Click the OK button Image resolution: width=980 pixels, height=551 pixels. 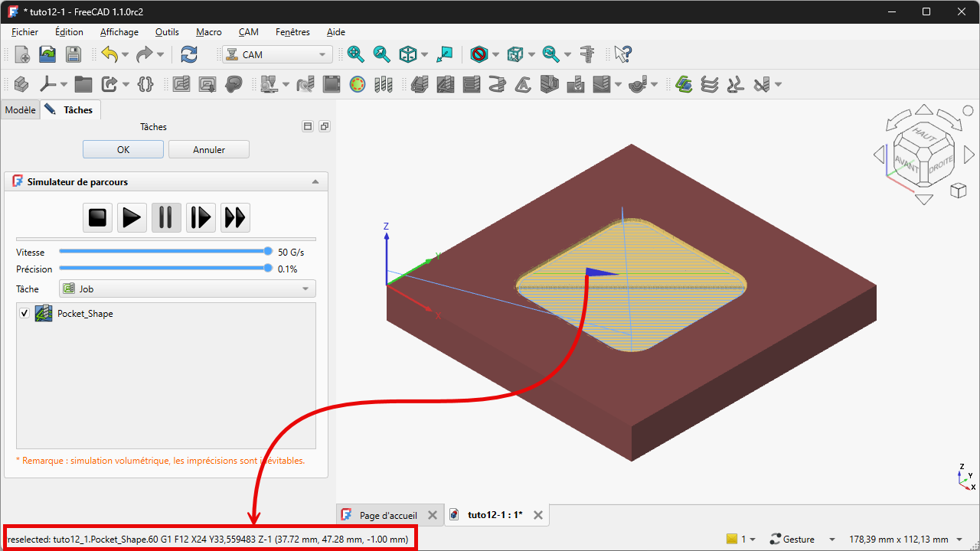(123, 150)
